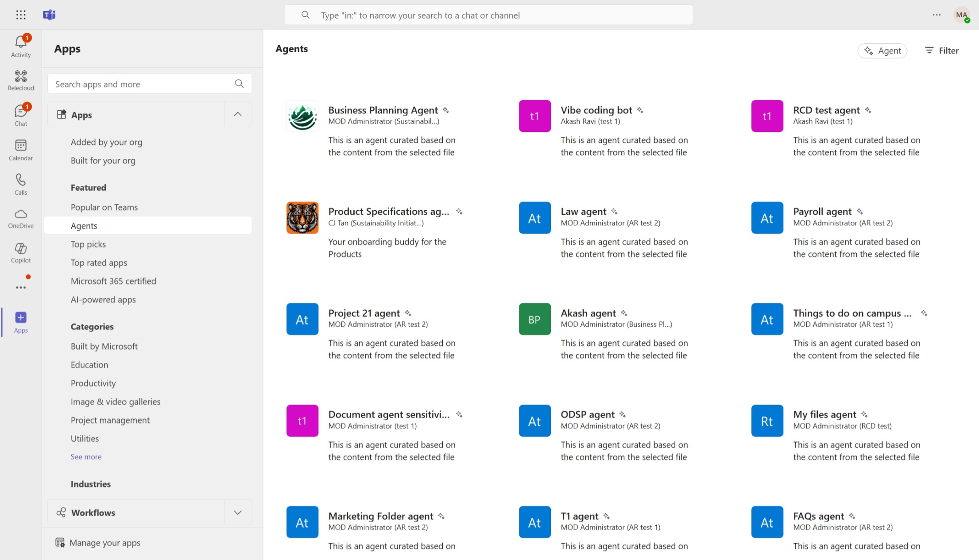This screenshot has width=979, height=560.
Task: Open your MA profile menu
Action: (x=962, y=15)
